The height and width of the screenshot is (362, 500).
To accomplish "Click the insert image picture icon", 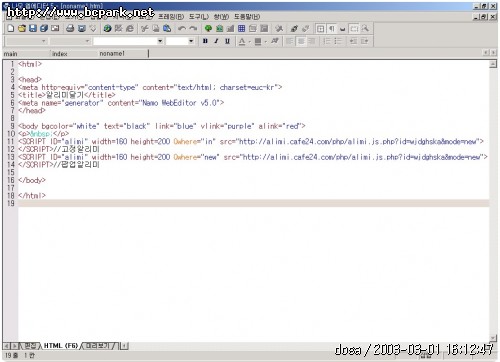I will click(x=219, y=28).
